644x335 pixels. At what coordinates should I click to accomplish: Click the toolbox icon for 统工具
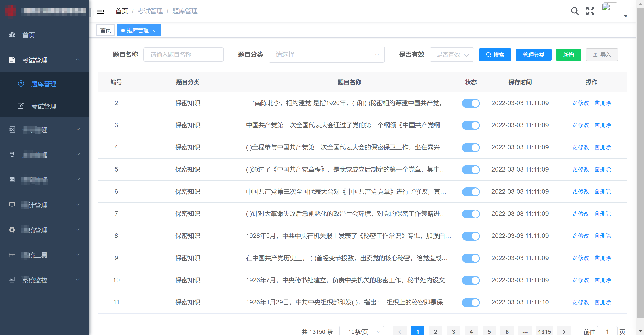[12, 255]
